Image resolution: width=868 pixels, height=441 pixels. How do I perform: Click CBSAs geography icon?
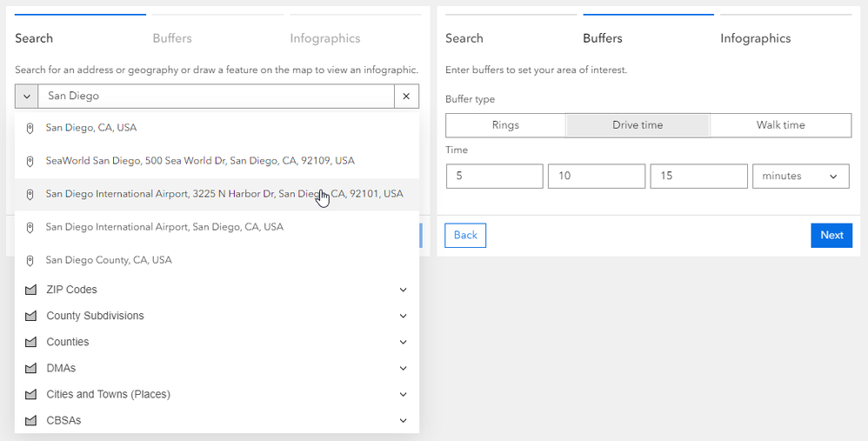point(31,420)
